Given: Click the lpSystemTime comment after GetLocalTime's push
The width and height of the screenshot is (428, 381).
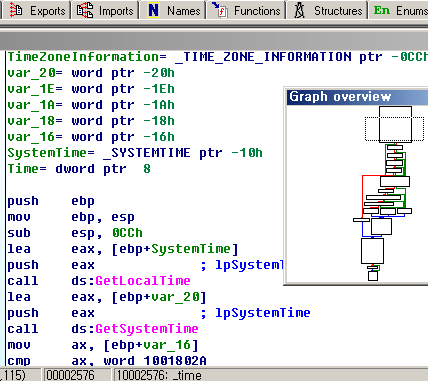Looking at the screenshot, I should pos(249,265).
